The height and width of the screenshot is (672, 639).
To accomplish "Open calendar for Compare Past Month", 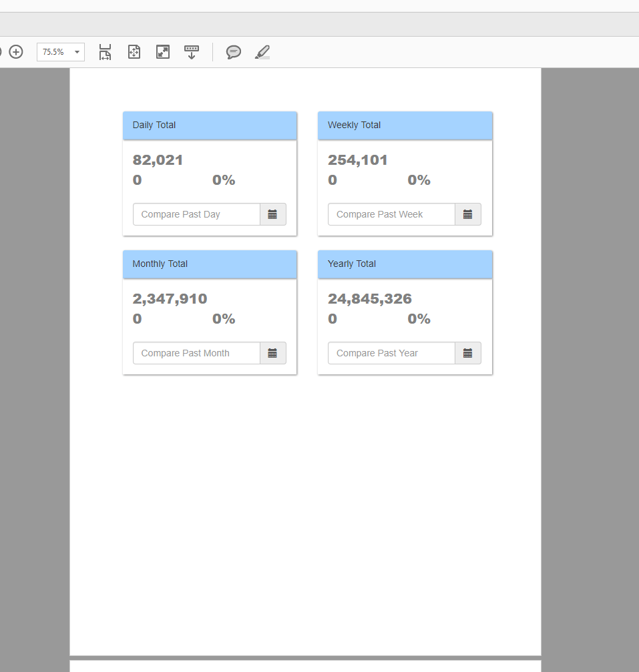I will [x=272, y=353].
